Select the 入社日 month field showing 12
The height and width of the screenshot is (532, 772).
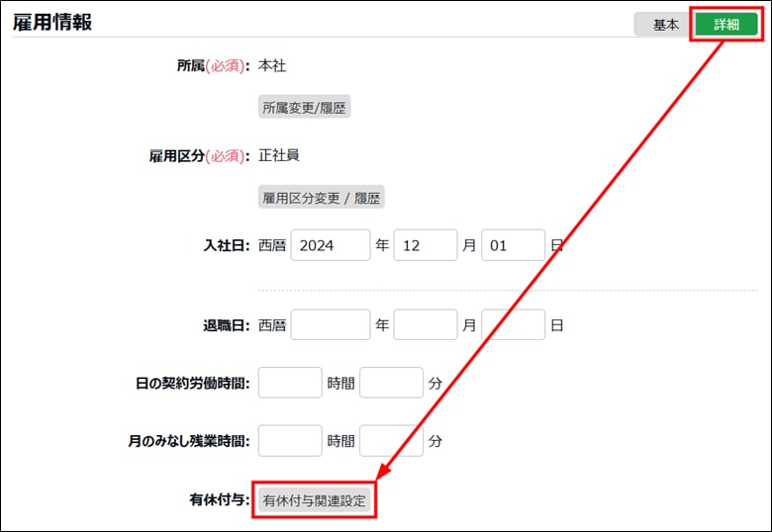426,245
